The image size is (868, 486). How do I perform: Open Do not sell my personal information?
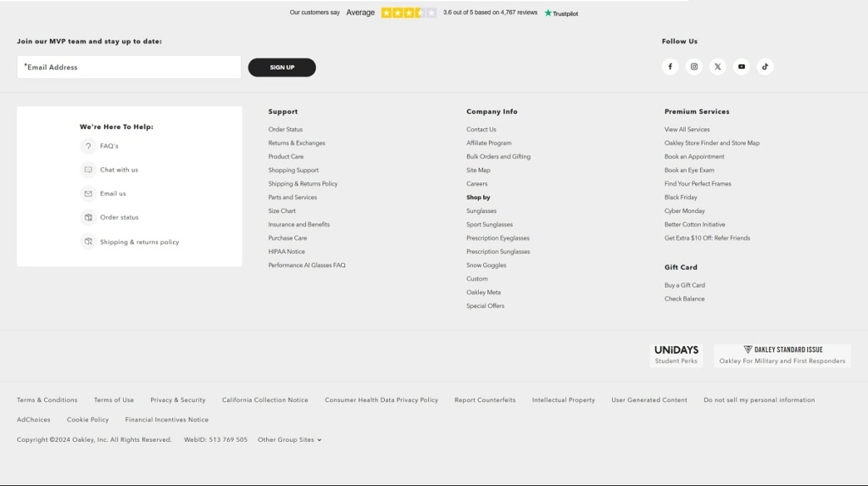coord(759,400)
